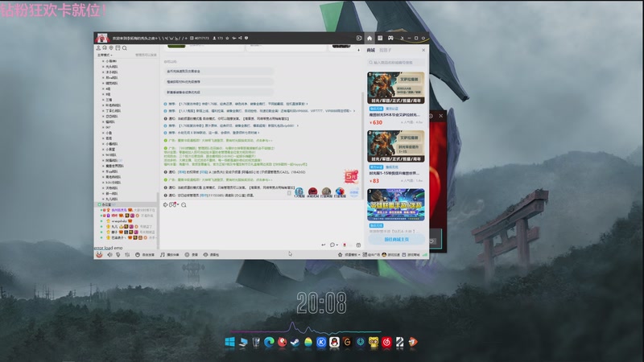Click the gamepad icon in title bar
The height and width of the screenshot is (362, 644).
tap(390, 38)
